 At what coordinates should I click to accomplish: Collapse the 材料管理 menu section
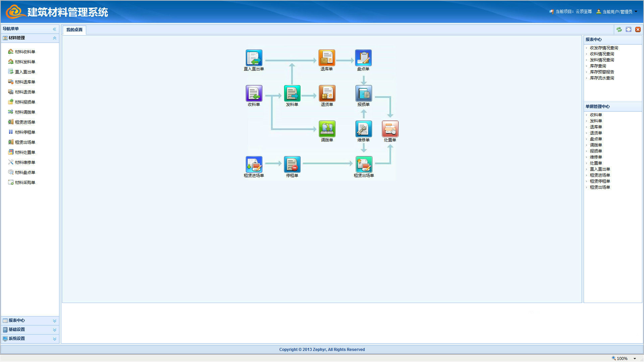click(54, 38)
